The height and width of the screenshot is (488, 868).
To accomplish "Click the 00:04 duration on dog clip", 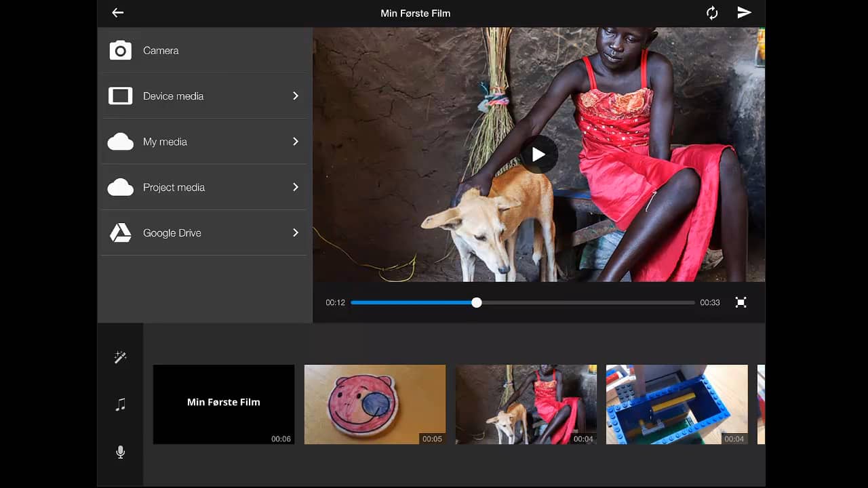I will [583, 439].
